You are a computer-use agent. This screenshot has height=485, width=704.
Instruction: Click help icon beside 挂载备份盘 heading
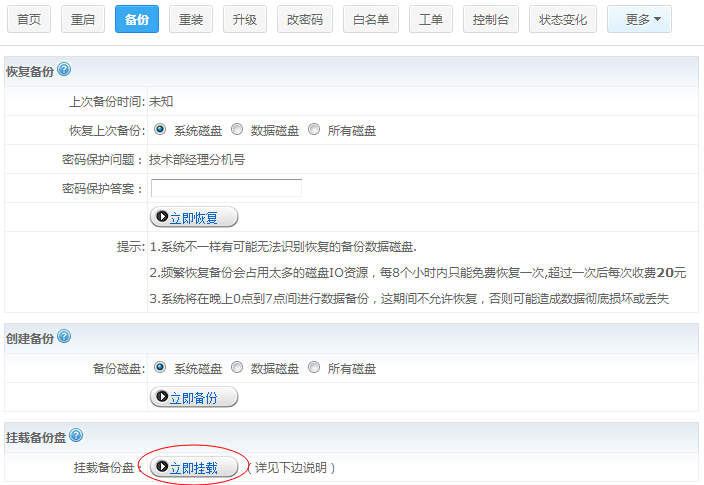click(76, 436)
